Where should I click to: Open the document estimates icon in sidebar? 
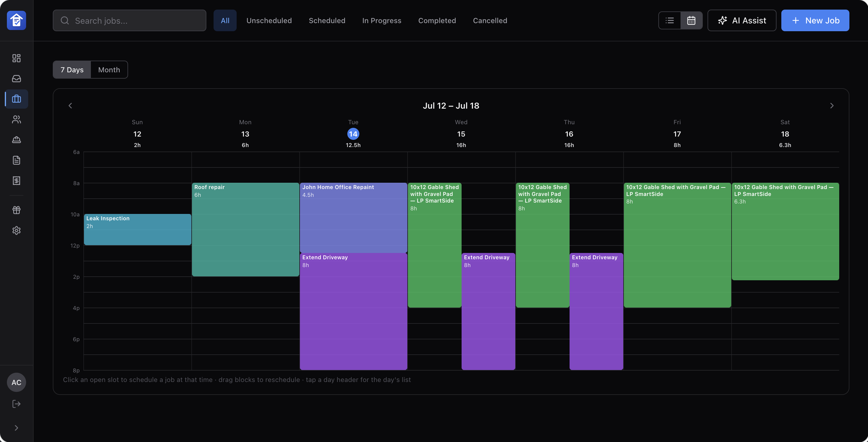click(16, 160)
